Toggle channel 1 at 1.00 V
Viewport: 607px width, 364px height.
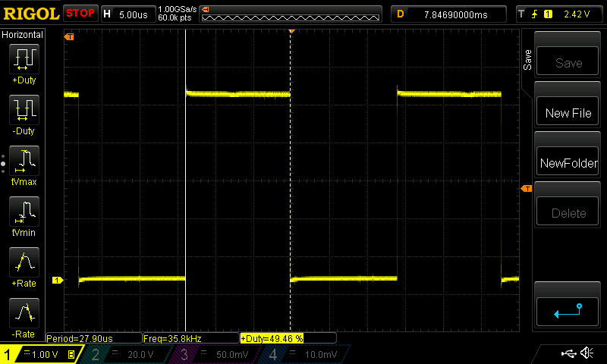[x=39, y=354]
